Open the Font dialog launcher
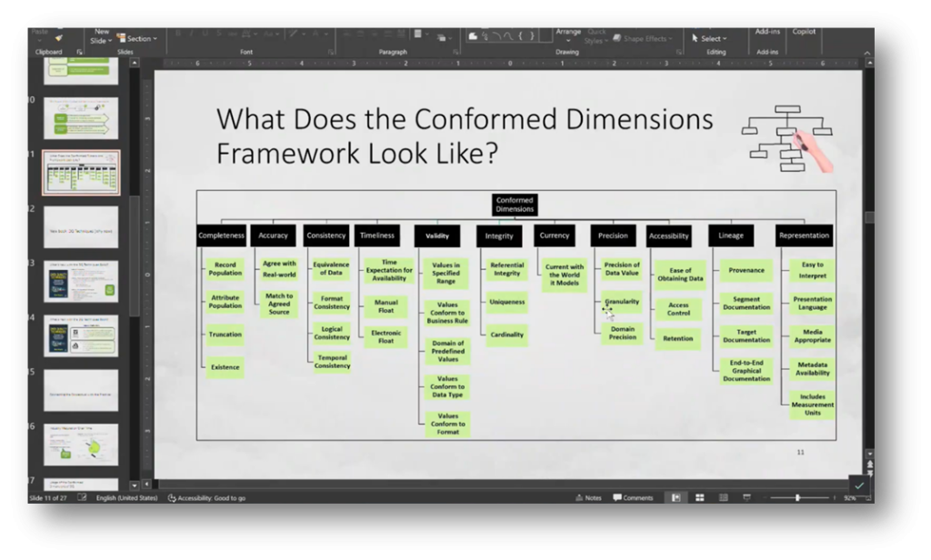 click(331, 52)
